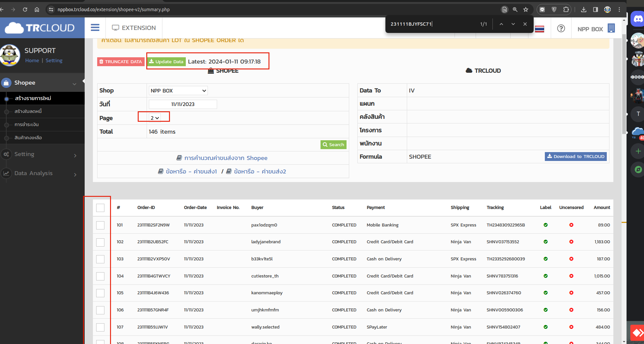The width and height of the screenshot is (644, 344).
Task: Click the TRCLOUD logo
Action: click(40, 28)
